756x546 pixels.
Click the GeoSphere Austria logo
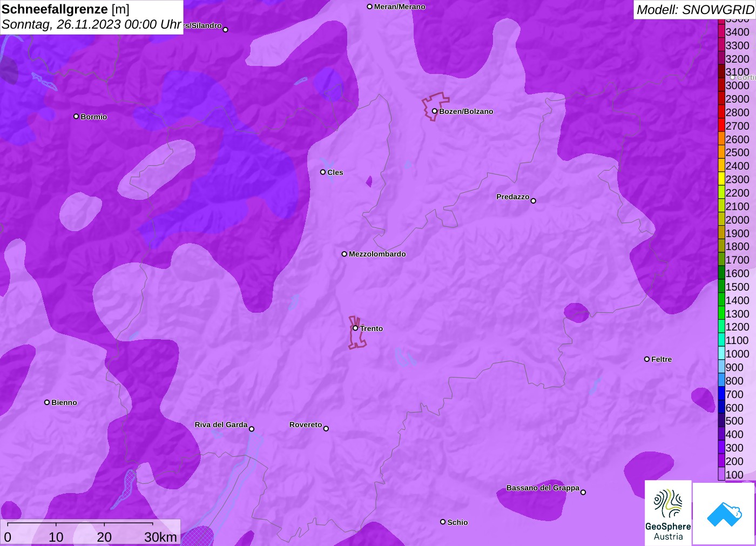668,513
